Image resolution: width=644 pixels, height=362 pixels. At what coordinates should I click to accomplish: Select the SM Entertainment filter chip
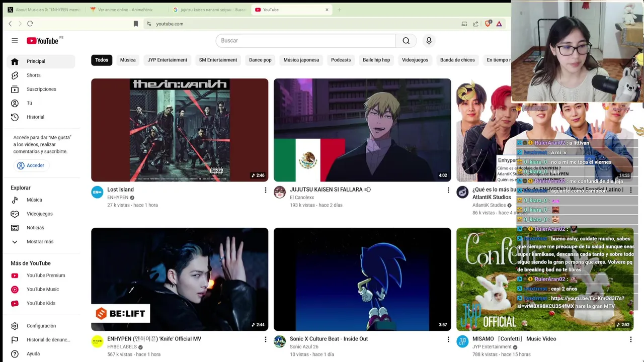click(x=218, y=60)
